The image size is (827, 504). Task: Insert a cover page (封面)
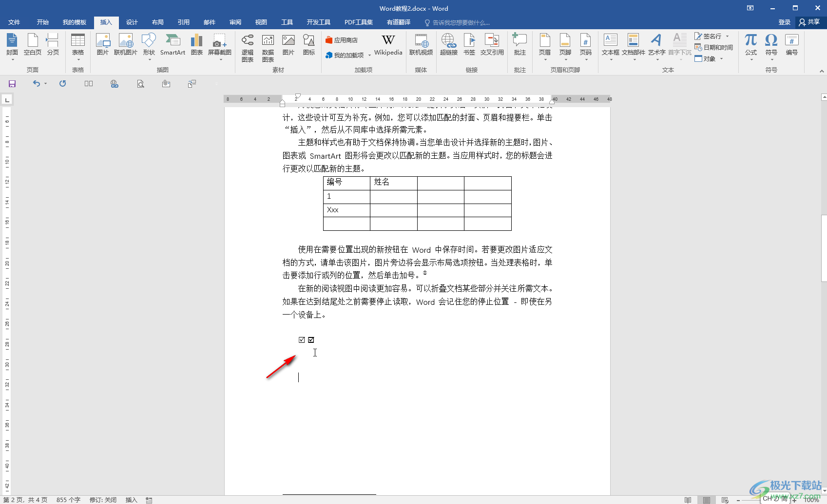[x=12, y=46]
